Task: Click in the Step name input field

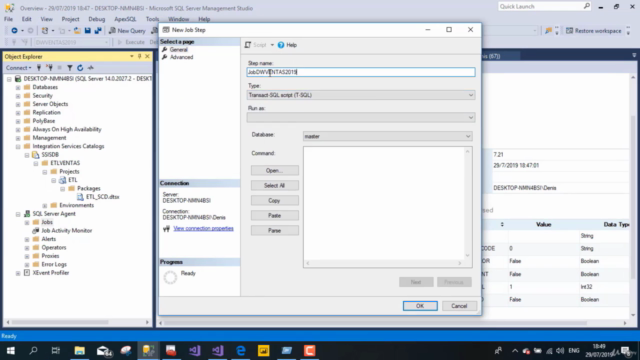Action: (x=361, y=72)
